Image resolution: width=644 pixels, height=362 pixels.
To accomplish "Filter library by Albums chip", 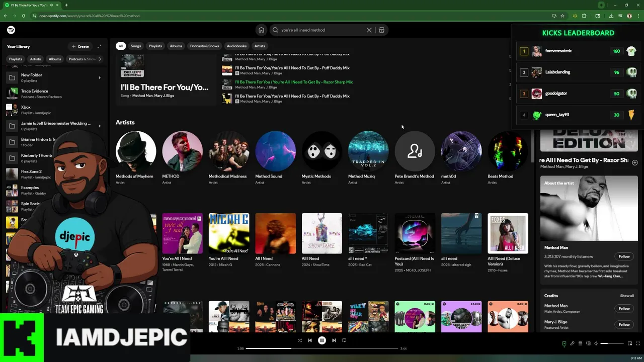I will [x=55, y=59].
